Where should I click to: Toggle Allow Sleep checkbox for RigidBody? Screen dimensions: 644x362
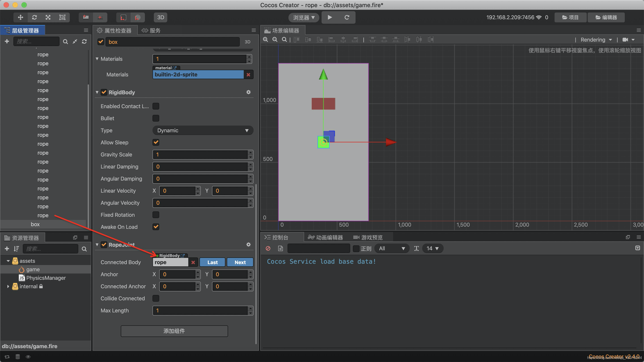pyautogui.click(x=156, y=142)
